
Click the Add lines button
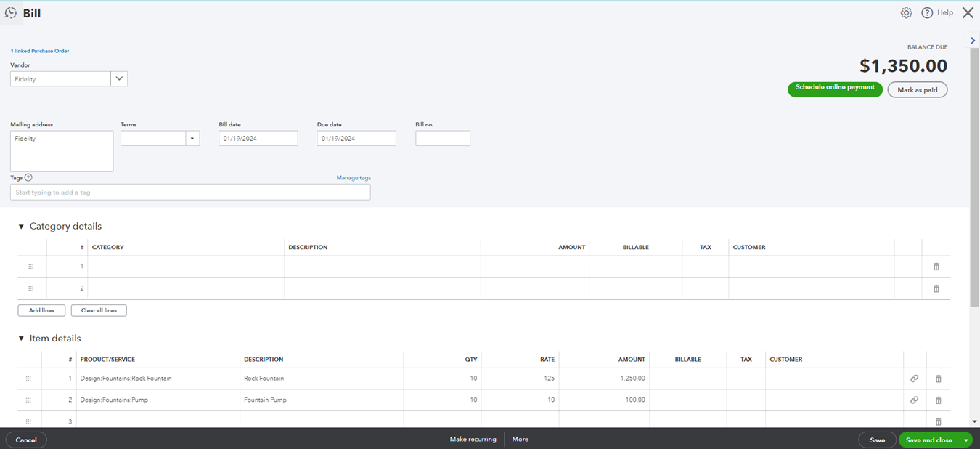(41, 310)
